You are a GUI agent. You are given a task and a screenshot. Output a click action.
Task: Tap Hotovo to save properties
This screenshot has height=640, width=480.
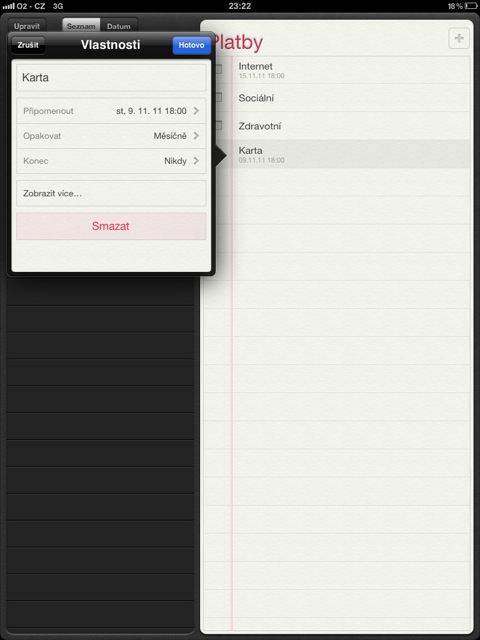coord(191,45)
